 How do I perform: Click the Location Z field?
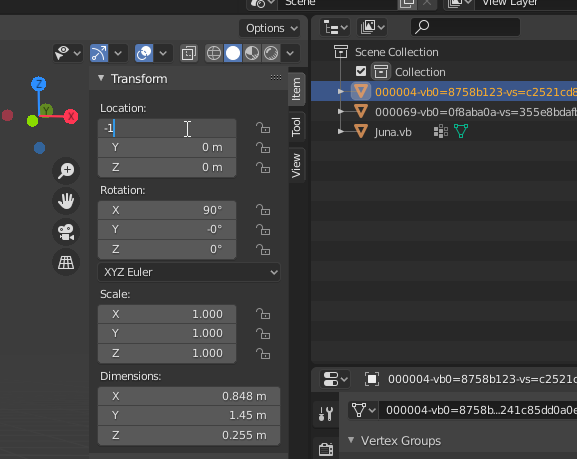[167, 167]
